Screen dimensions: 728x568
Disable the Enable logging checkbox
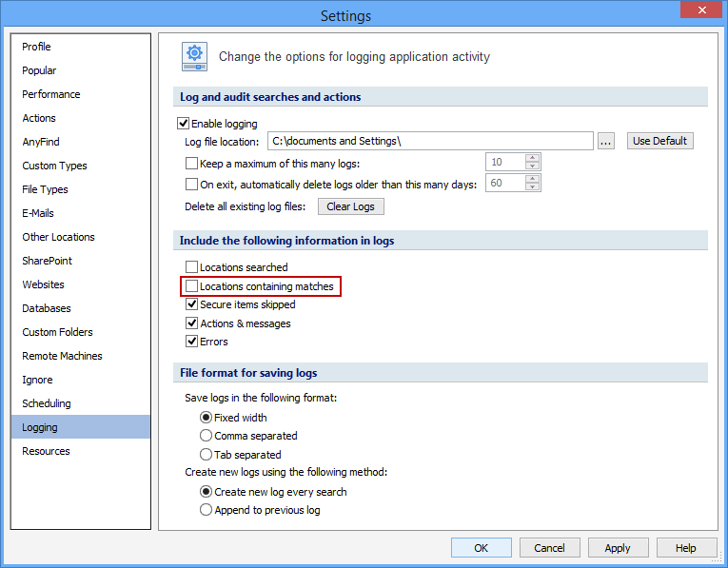tap(184, 124)
